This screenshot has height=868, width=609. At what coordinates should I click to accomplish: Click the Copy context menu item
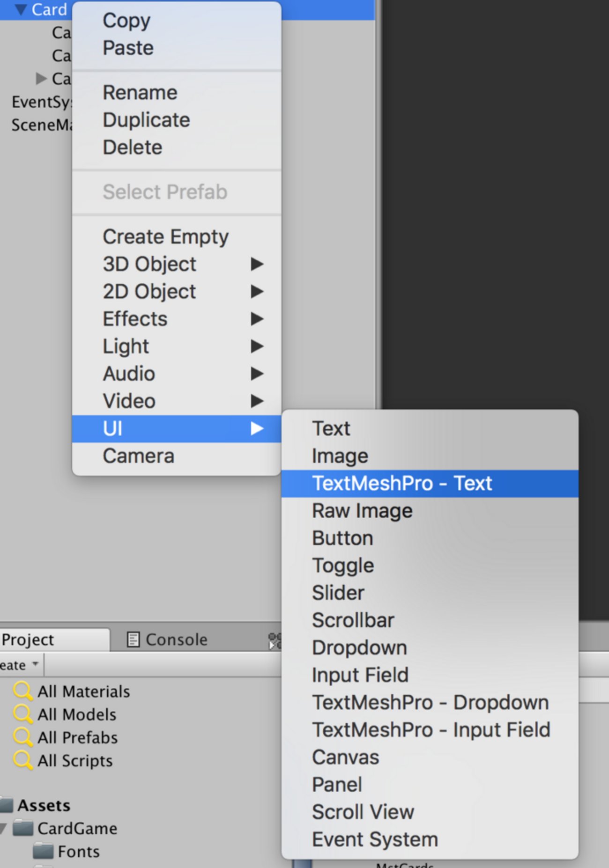tap(126, 21)
